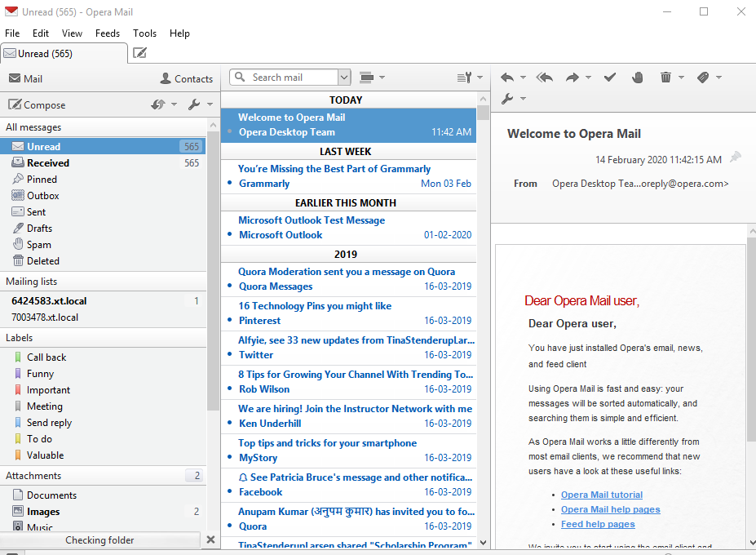This screenshot has width=756, height=555.
Task: Open the Received folder
Action: (x=104, y=163)
